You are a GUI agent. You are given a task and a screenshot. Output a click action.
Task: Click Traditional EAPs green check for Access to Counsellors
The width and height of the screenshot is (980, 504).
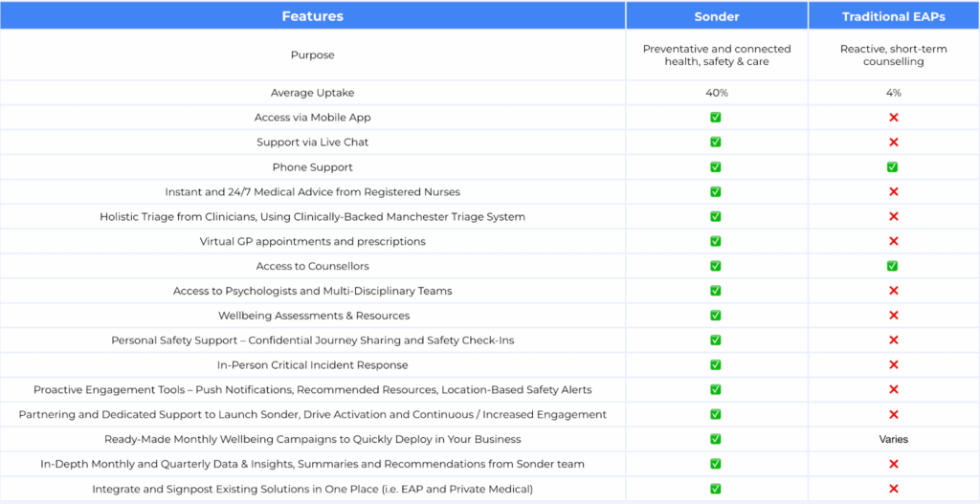pyautogui.click(x=893, y=266)
